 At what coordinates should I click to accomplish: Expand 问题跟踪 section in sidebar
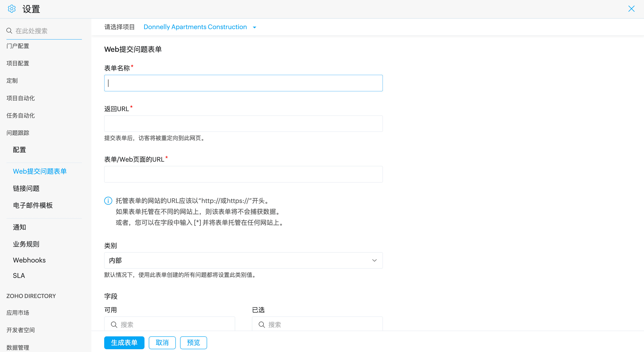tap(18, 133)
